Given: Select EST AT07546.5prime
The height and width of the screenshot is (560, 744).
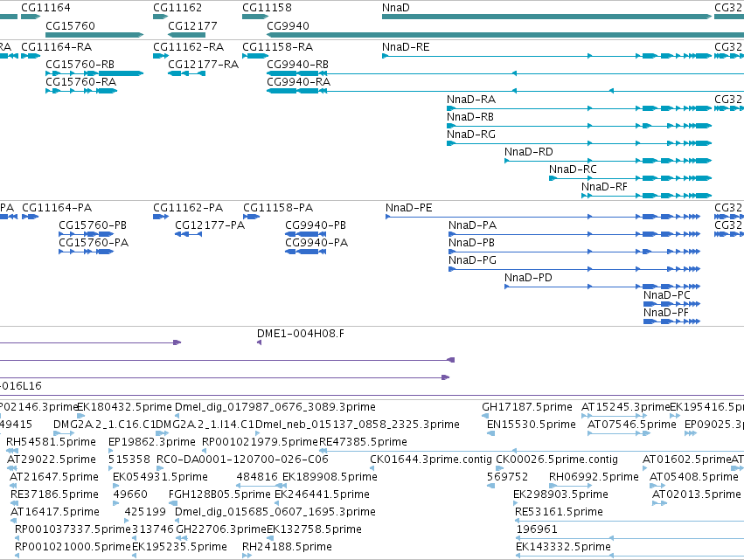Looking at the screenshot, I should pos(632,425).
